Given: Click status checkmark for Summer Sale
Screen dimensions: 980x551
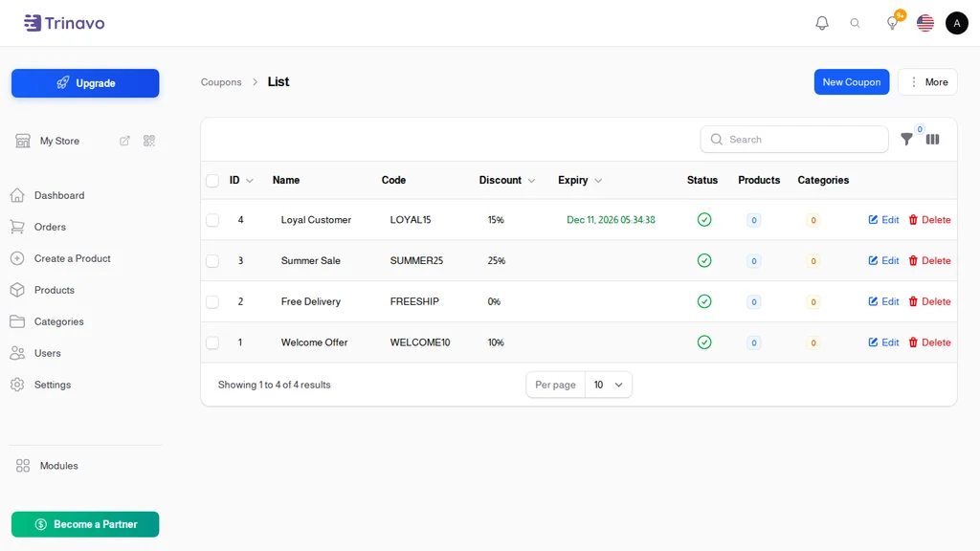Looking at the screenshot, I should pyautogui.click(x=703, y=260).
